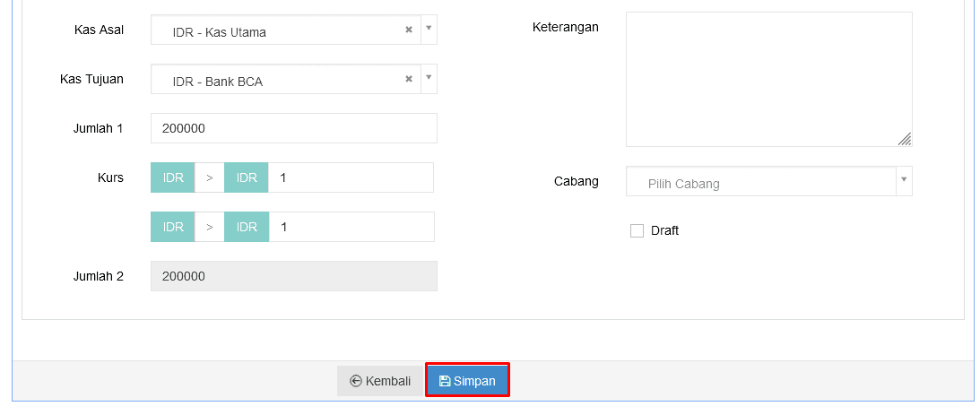Click the greyed Jumlah 2 field

(x=293, y=276)
